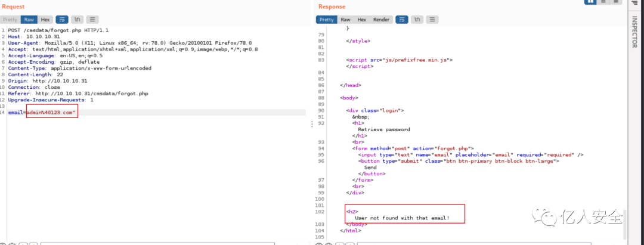Click the 'Content-Length: 22' header line

click(35, 75)
